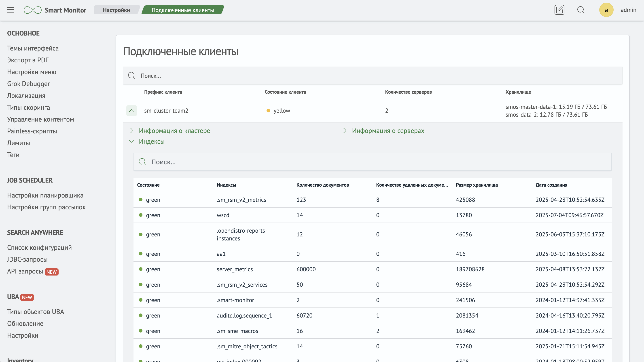Select the .sm_sme_macros index name
This screenshot has height=362, width=644.
tap(237, 331)
